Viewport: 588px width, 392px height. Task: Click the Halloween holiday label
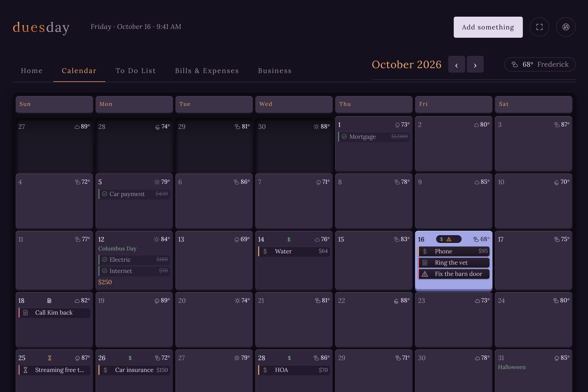coord(512,367)
